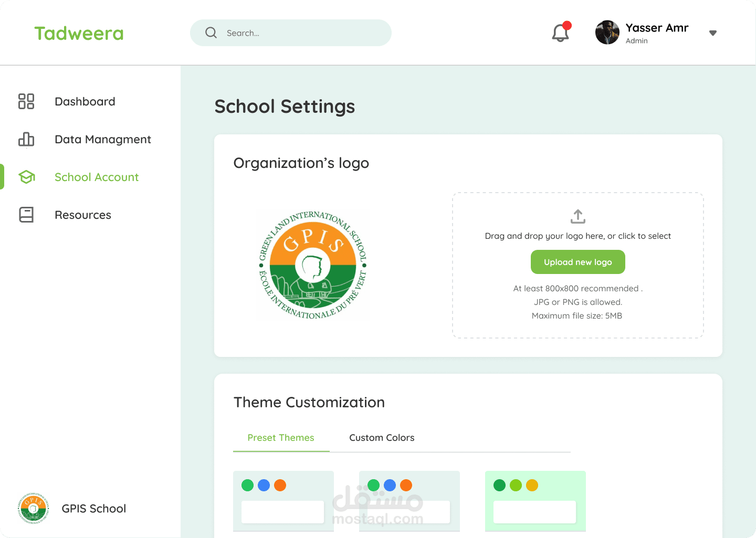756x538 pixels.
Task: Click the Resources book icon
Action: pos(26,215)
